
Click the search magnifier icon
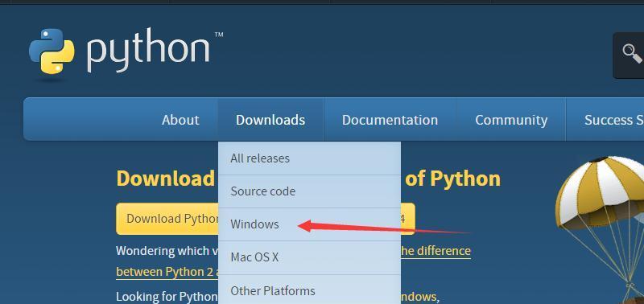coord(632,55)
